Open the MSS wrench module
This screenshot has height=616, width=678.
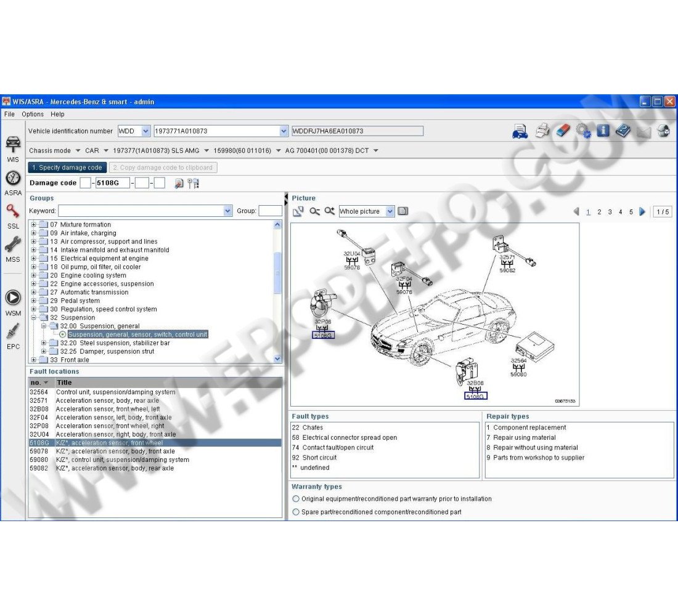[13, 249]
